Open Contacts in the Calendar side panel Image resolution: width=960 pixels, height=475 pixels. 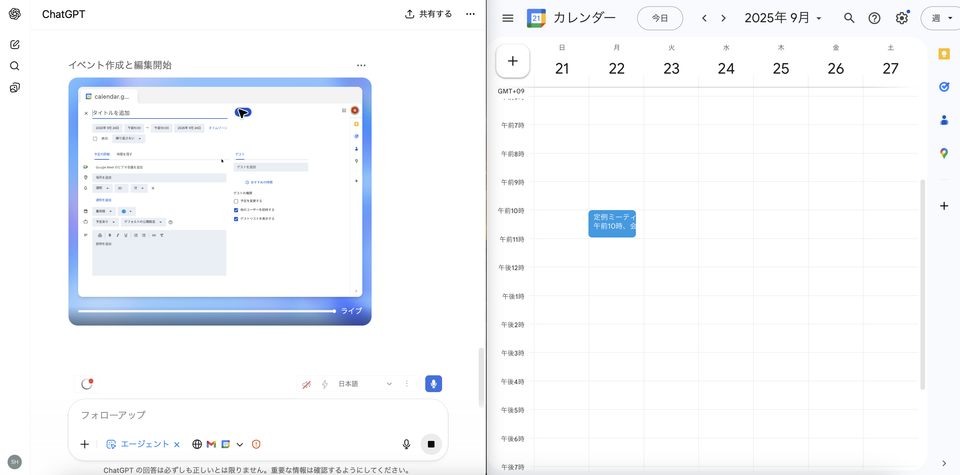[x=944, y=120]
